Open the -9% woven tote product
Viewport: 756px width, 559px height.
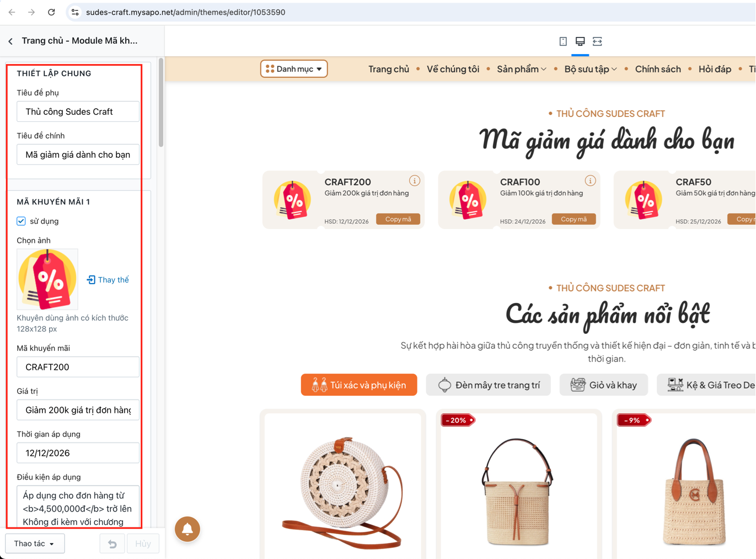click(x=693, y=491)
